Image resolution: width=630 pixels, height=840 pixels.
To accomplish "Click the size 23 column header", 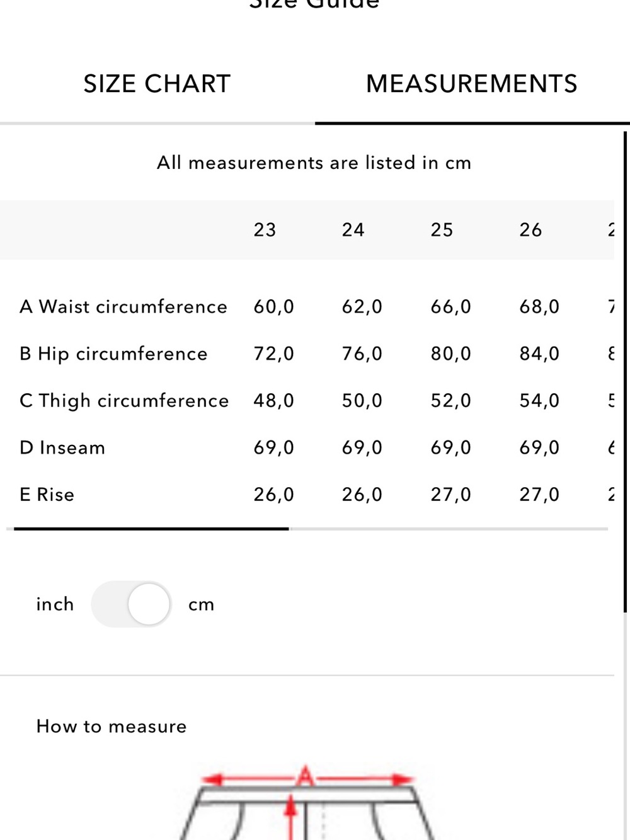I will point(265,230).
